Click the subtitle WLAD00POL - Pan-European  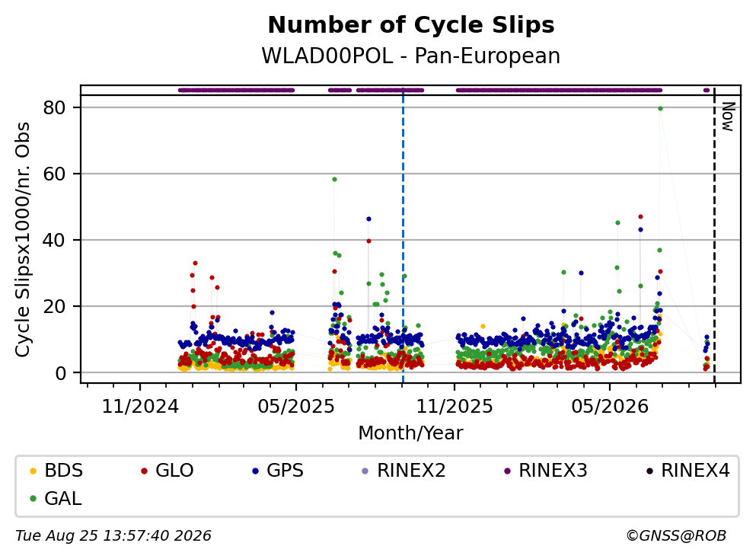click(x=411, y=56)
